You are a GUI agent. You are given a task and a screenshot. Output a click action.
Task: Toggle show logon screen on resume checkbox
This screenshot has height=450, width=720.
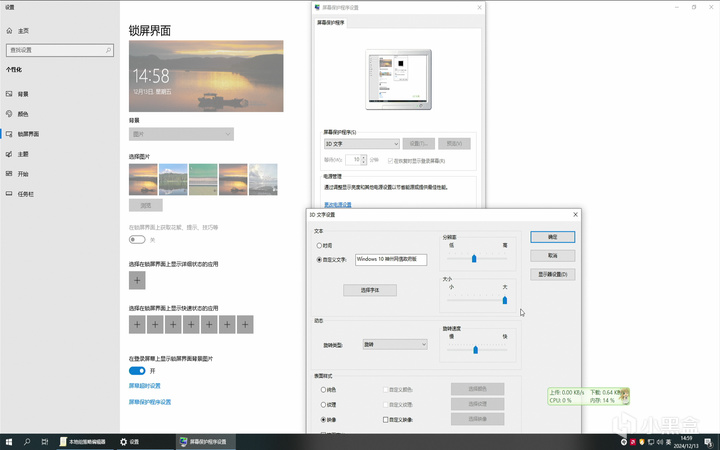390,161
